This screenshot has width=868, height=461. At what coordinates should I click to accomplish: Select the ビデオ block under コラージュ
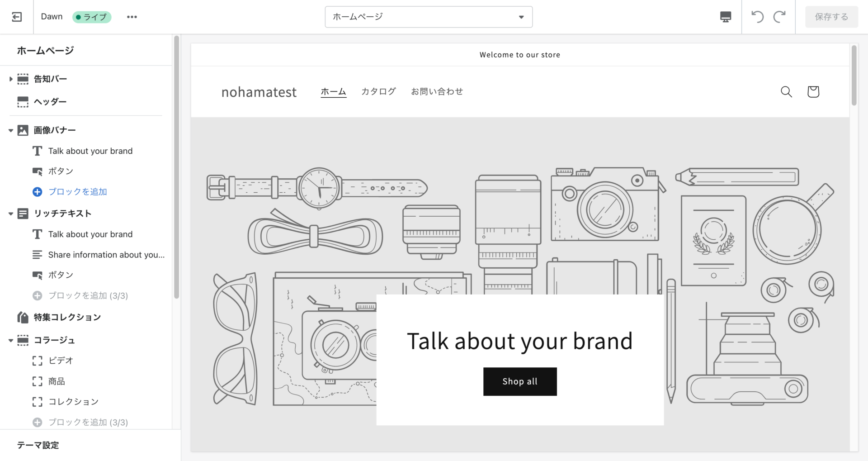[61, 361]
